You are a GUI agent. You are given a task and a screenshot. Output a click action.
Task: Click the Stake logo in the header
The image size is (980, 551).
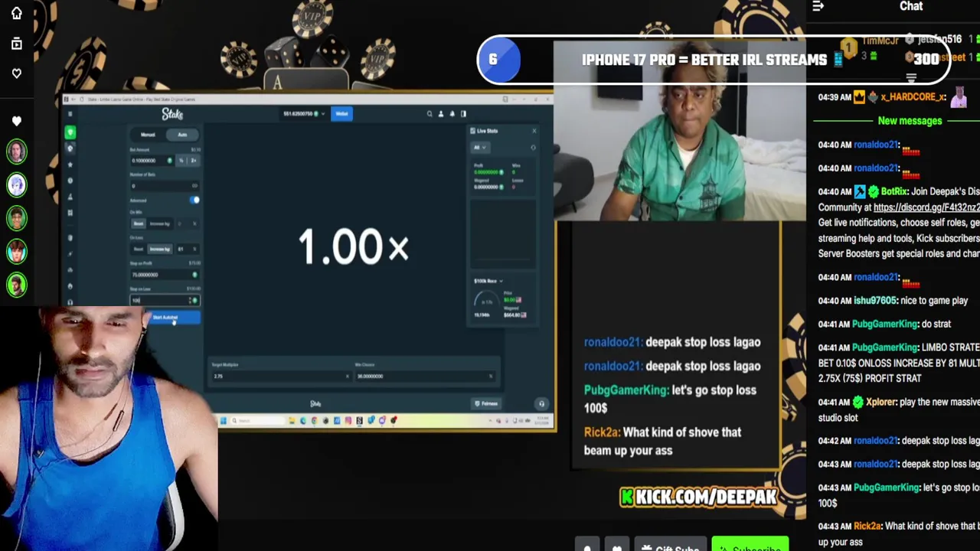[172, 114]
